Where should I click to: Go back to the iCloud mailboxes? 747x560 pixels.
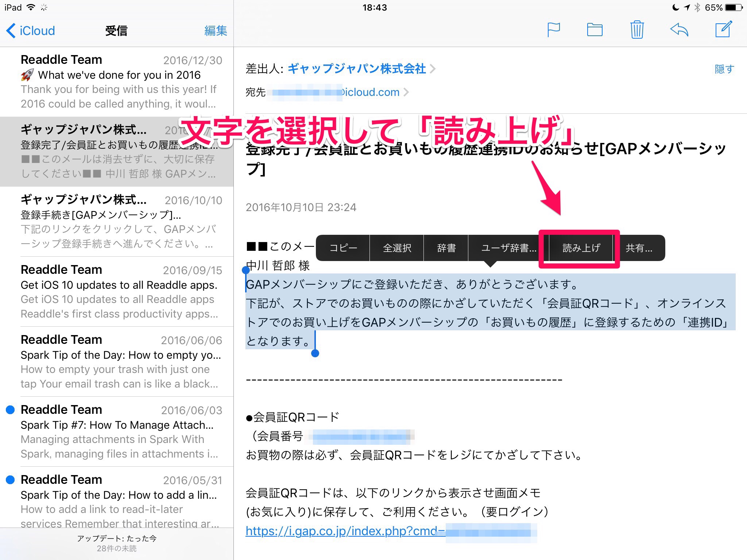31,31
